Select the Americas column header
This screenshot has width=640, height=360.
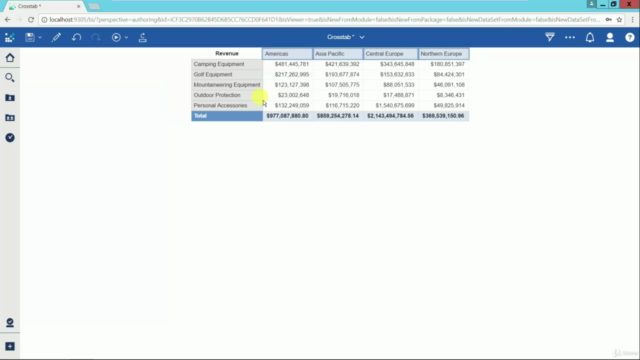coord(287,54)
